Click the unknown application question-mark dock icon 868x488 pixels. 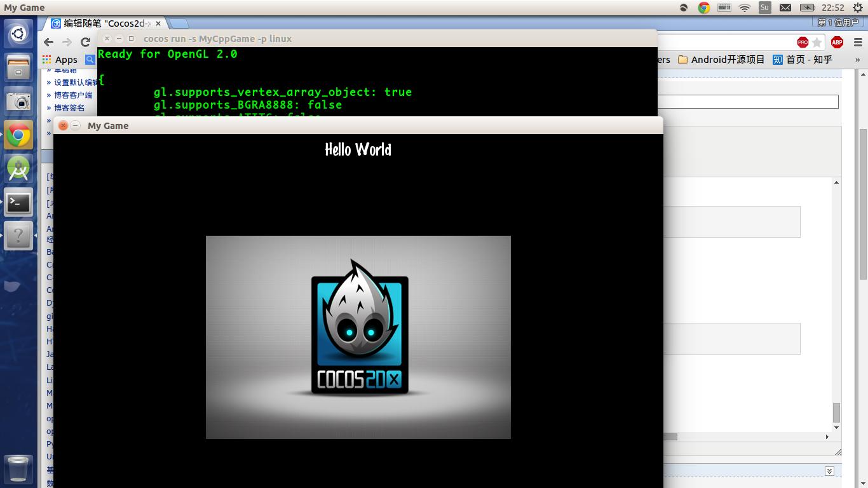coord(18,237)
